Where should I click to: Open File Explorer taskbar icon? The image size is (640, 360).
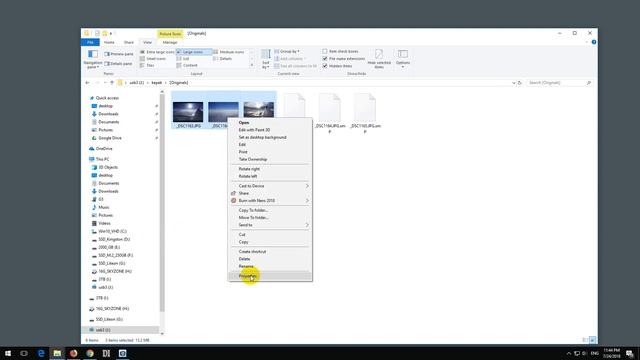57,353
